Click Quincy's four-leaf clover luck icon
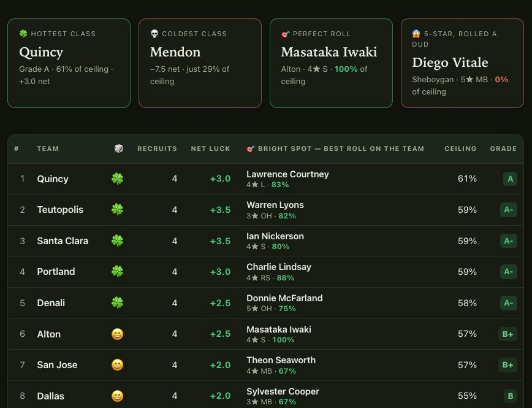 click(118, 179)
